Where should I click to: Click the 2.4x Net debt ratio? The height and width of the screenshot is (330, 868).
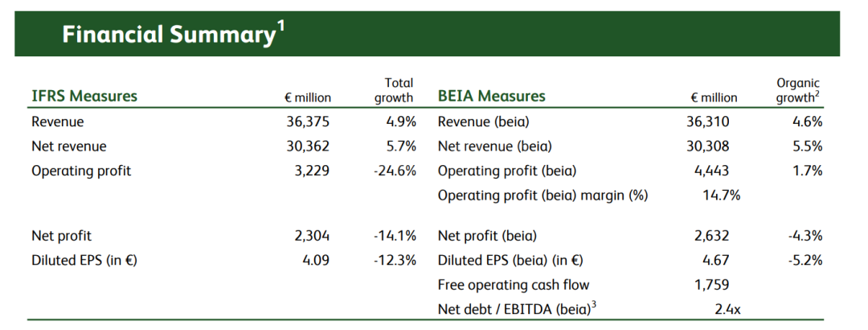click(727, 310)
